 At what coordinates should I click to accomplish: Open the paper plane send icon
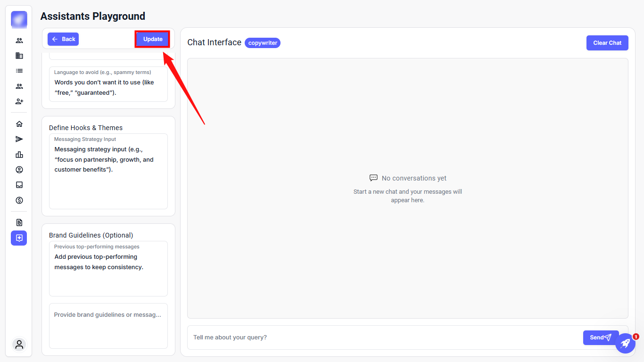(x=19, y=139)
